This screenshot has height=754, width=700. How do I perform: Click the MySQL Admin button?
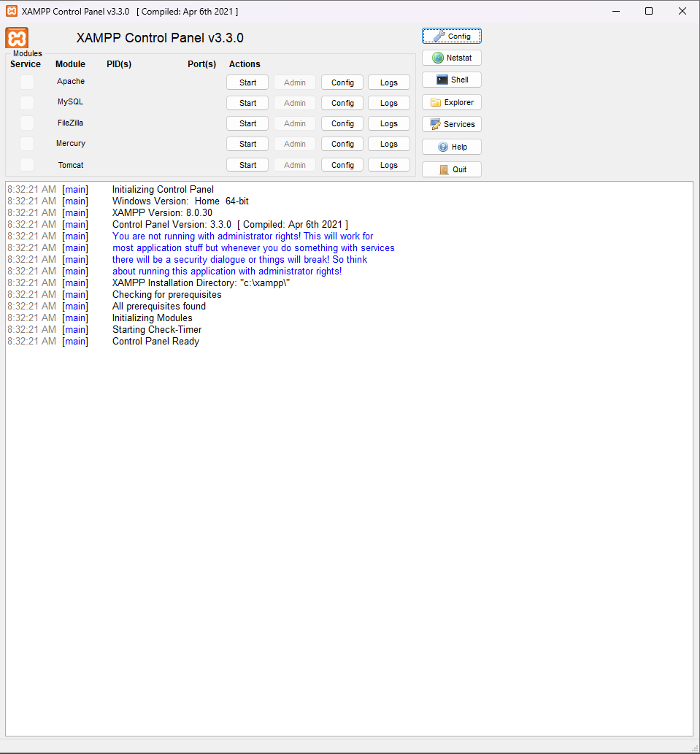(x=295, y=103)
